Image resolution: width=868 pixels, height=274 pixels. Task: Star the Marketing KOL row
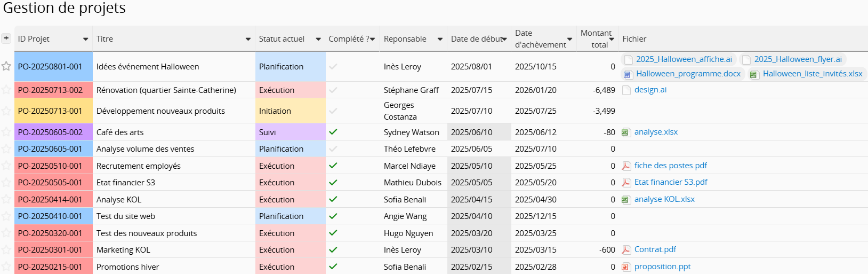point(6,249)
